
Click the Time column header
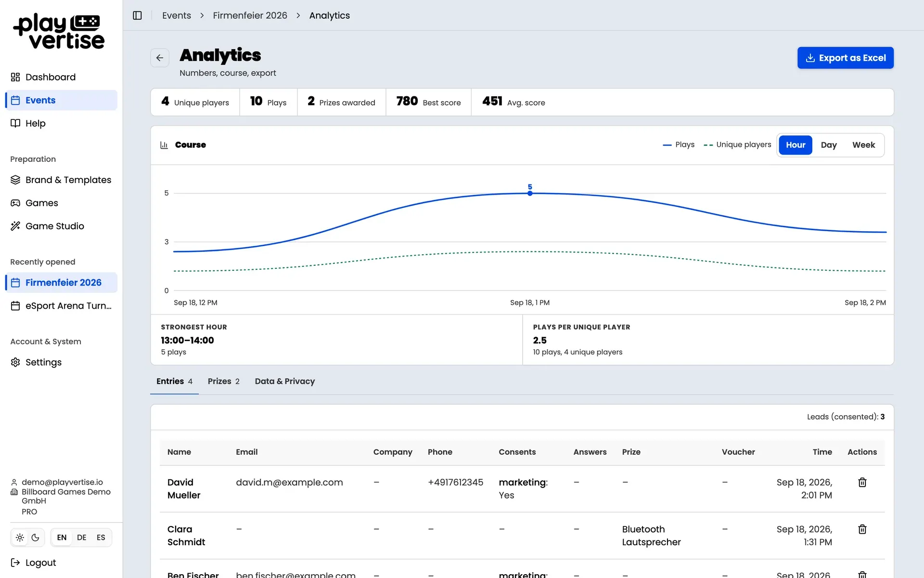[822, 452]
